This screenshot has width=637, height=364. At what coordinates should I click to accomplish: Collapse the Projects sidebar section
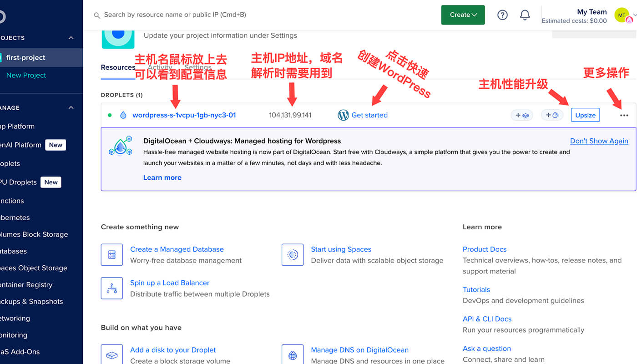[x=71, y=38]
